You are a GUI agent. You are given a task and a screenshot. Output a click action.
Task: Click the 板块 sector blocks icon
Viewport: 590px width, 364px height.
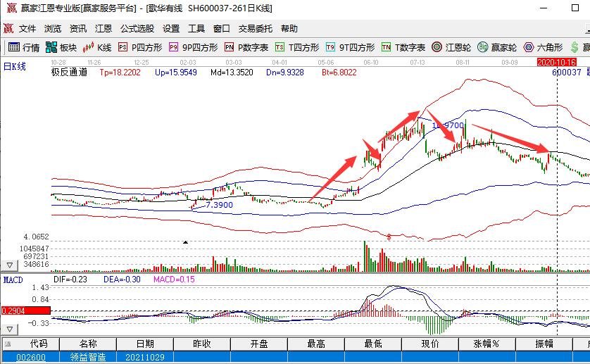pyautogui.click(x=51, y=47)
